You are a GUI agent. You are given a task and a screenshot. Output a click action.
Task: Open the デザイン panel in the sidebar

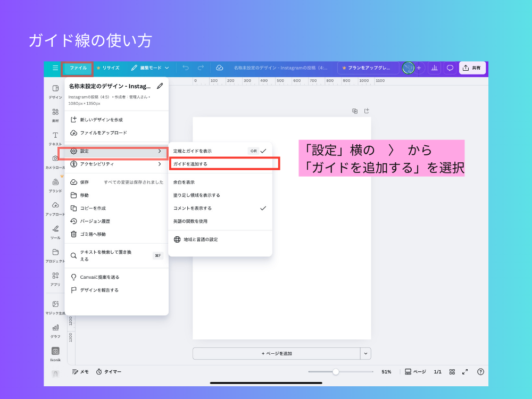point(54,90)
